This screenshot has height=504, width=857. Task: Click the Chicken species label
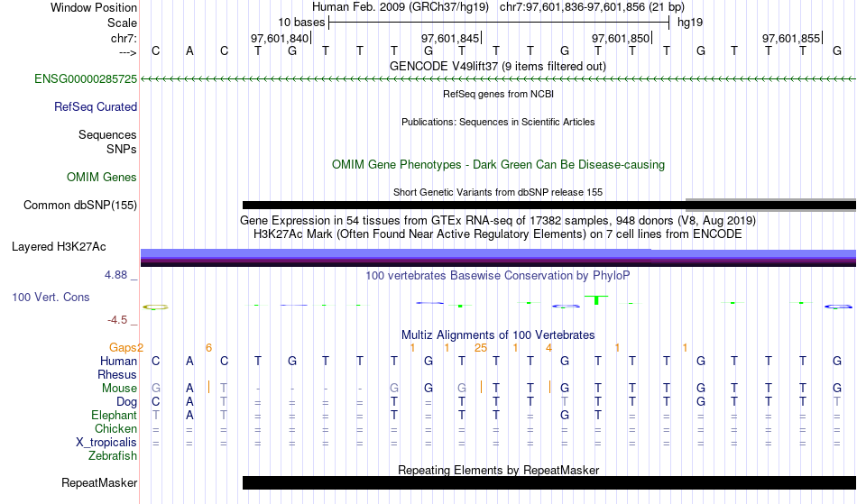(x=115, y=429)
